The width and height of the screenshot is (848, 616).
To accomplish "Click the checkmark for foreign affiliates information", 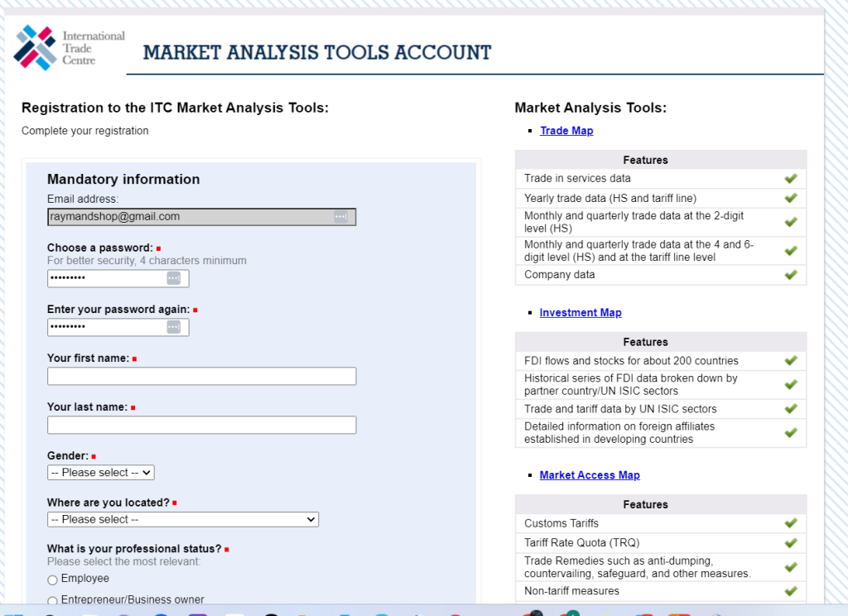I will pos(791,432).
